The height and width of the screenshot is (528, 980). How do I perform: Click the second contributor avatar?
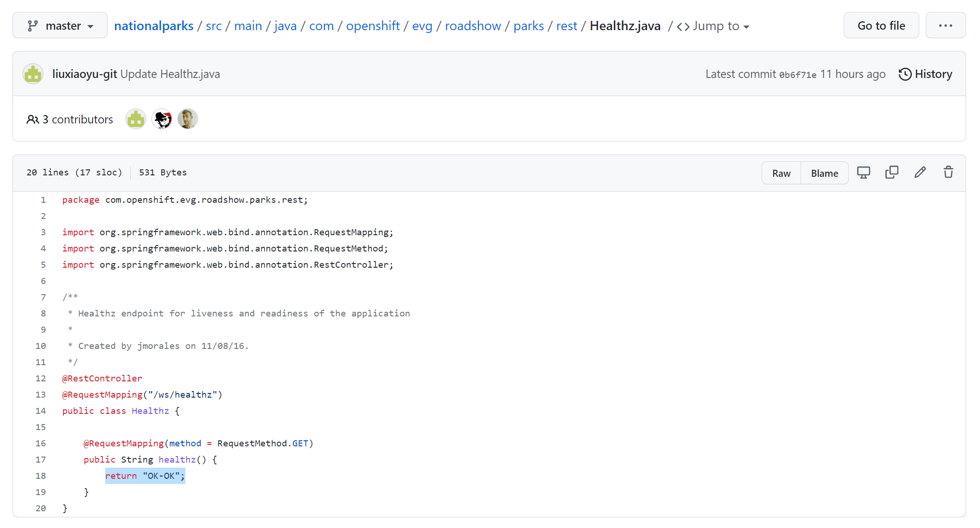pyautogui.click(x=161, y=119)
